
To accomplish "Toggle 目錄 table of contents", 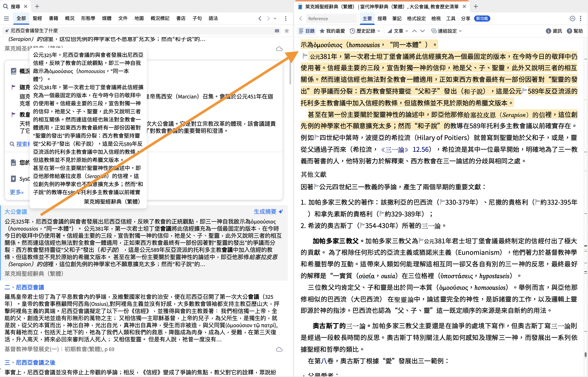I will [x=307, y=31].
